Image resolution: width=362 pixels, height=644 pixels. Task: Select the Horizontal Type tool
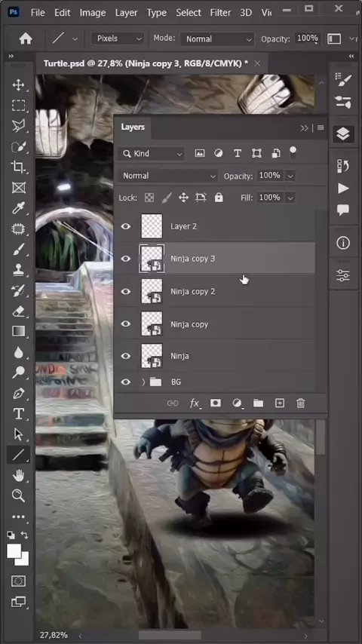point(19,413)
